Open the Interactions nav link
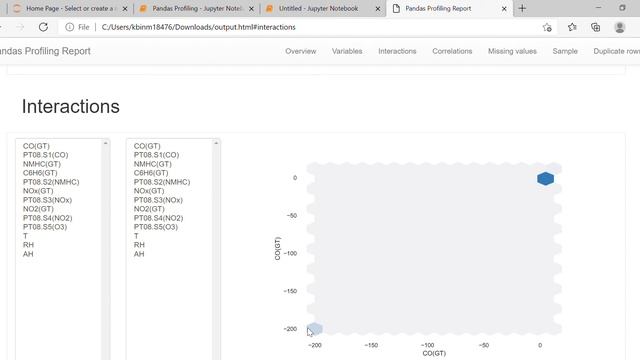Screen dimensions: 640x360 click(397, 51)
